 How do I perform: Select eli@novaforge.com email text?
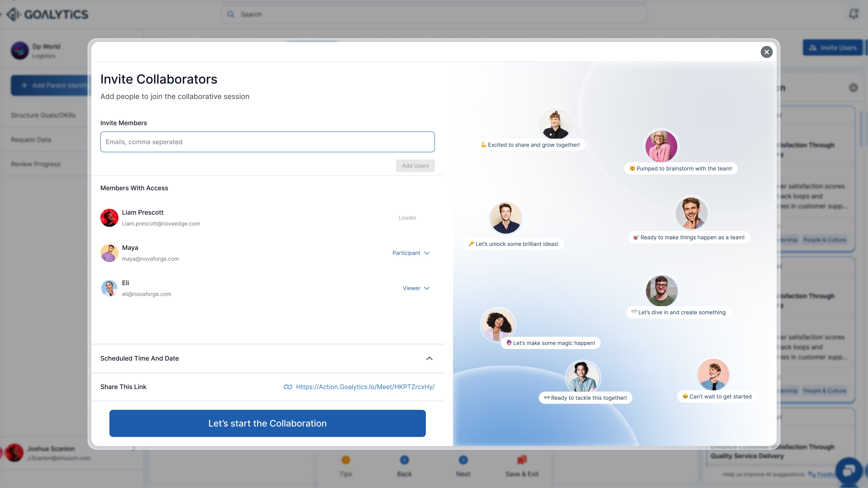[x=146, y=294]
